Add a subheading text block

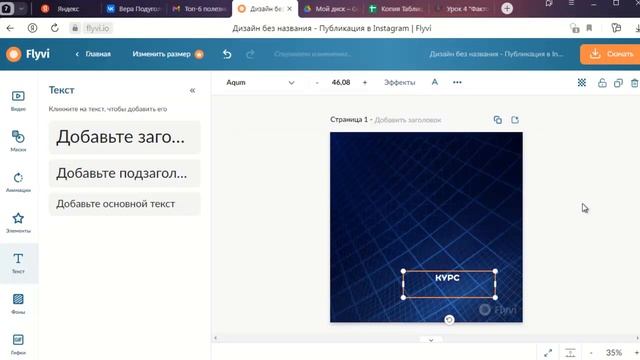click(x=124, y=173)
